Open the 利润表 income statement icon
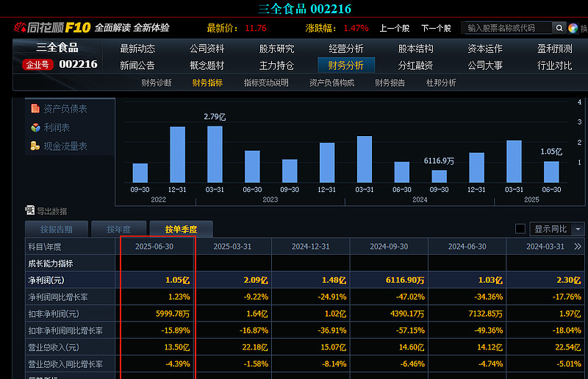This screenshot has width=588, height=379. 35,128
